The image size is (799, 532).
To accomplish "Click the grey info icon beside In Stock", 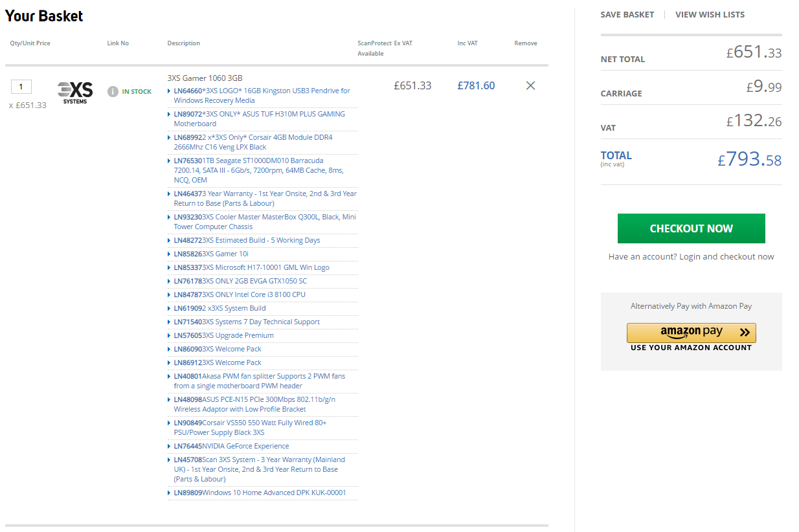I will 113,92.
